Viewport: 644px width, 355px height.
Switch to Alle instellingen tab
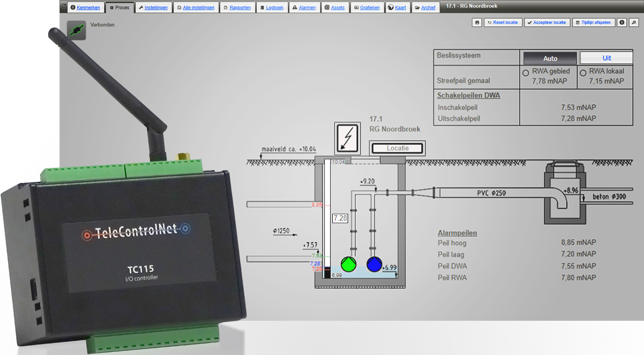pyautogui.click(x=196, y=7)
